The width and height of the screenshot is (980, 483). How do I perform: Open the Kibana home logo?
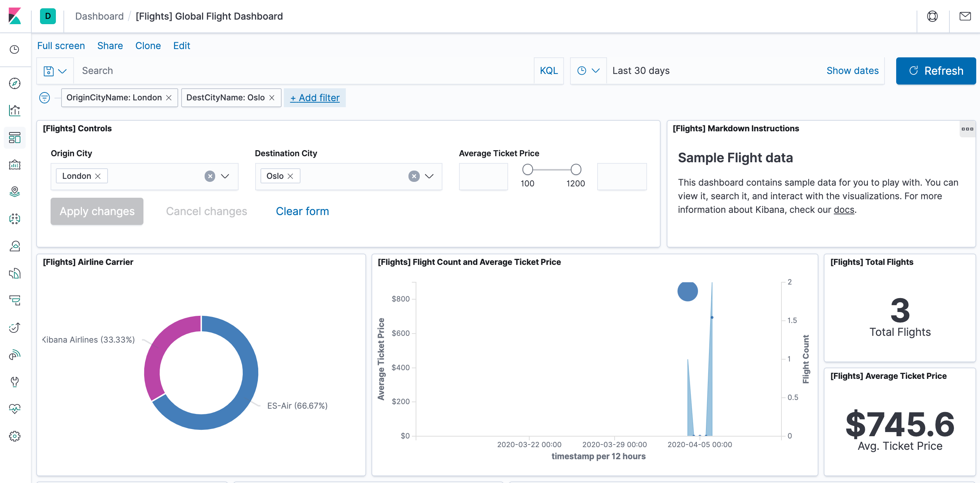pyautogui.click(x=15, y=16)
